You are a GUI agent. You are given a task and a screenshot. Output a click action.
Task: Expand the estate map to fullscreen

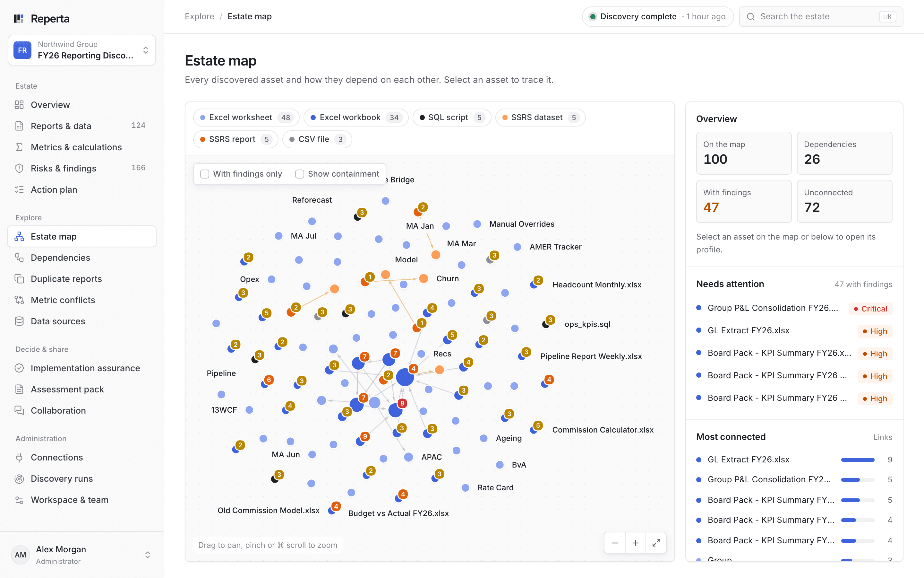pos(656,543)
